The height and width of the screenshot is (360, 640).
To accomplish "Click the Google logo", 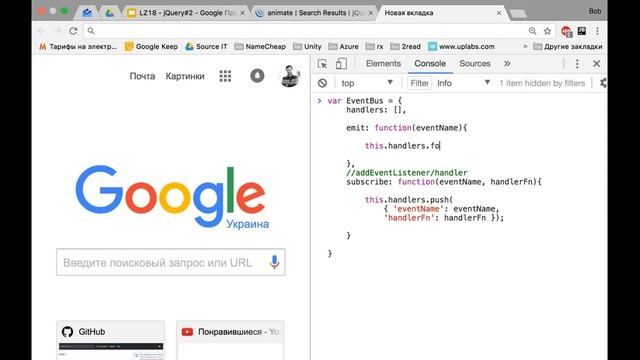I will tap(172, 198).
